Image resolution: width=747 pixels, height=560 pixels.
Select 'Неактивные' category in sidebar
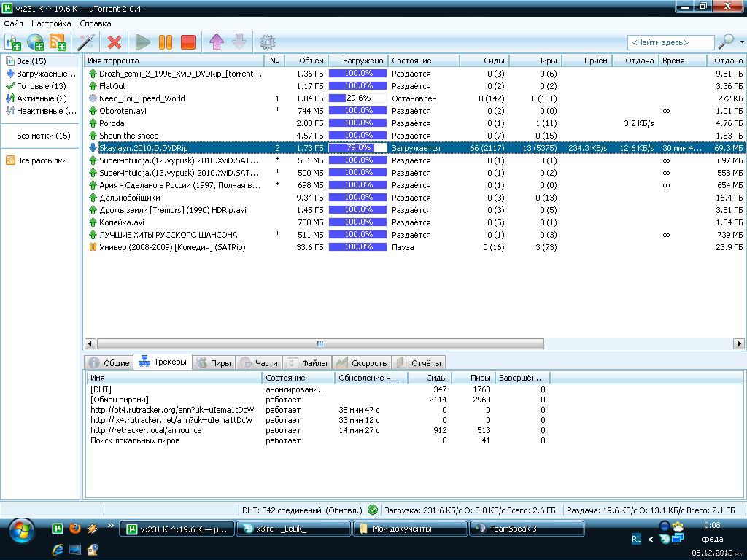click(41, 111)
